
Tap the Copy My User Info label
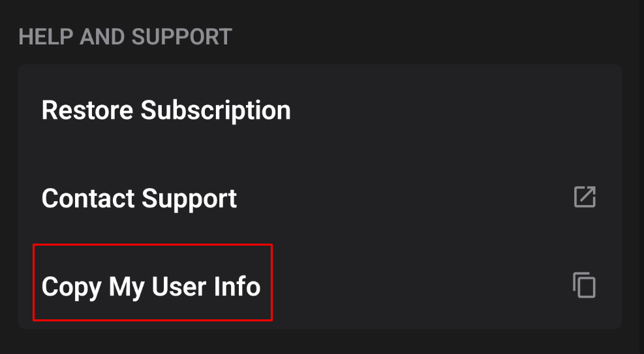[x=151, y=286]
